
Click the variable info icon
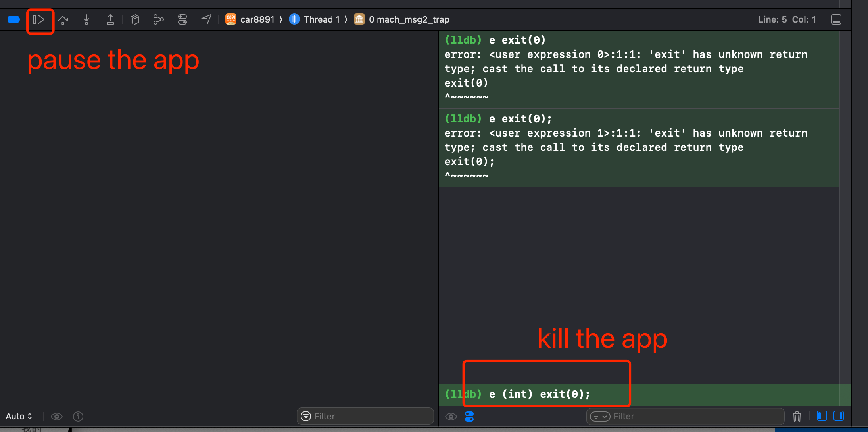click(78, 416)
